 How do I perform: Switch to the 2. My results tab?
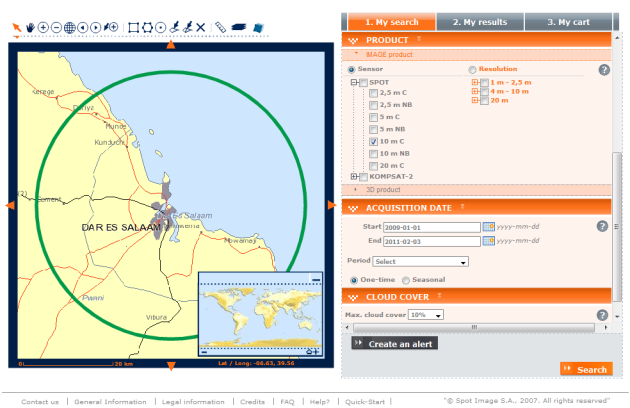point(480,22)
